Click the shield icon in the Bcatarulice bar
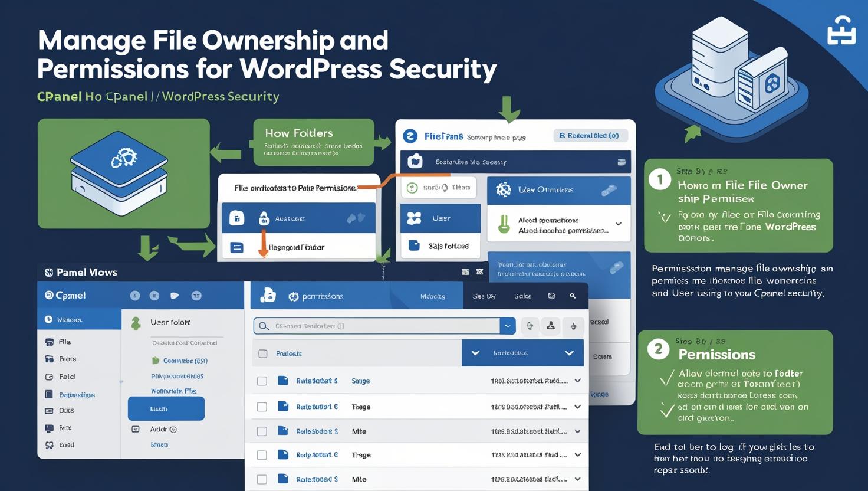 click(x=415, y=161)
